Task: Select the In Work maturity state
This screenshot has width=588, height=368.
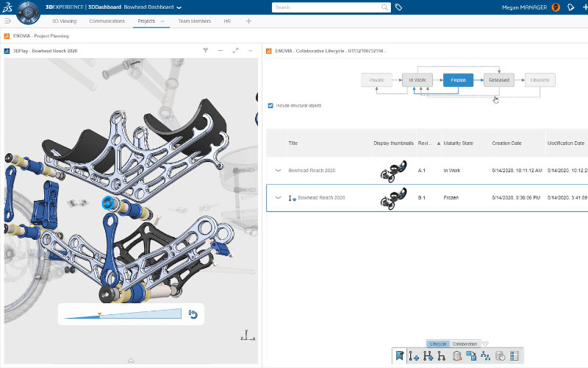Action: tap(417, 79)
